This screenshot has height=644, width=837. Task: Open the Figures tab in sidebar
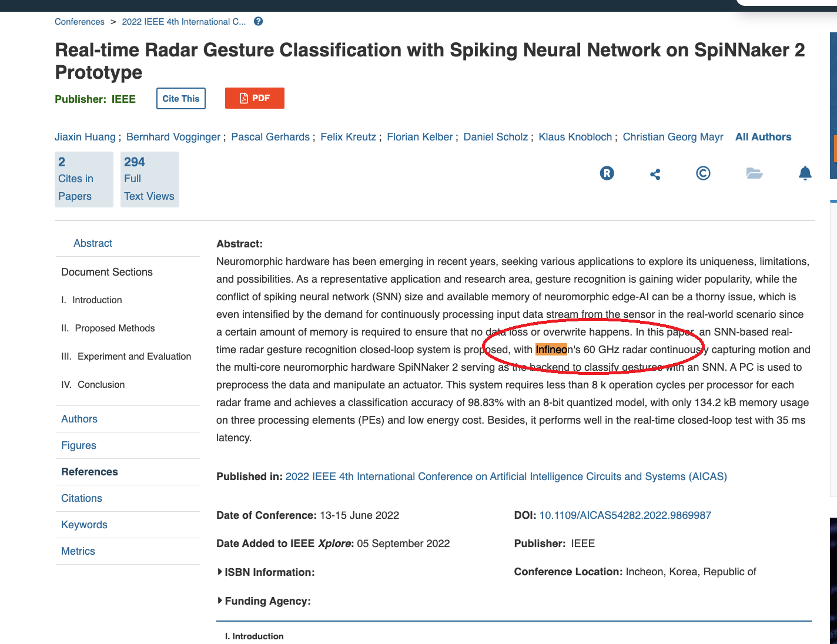point(79,445)
